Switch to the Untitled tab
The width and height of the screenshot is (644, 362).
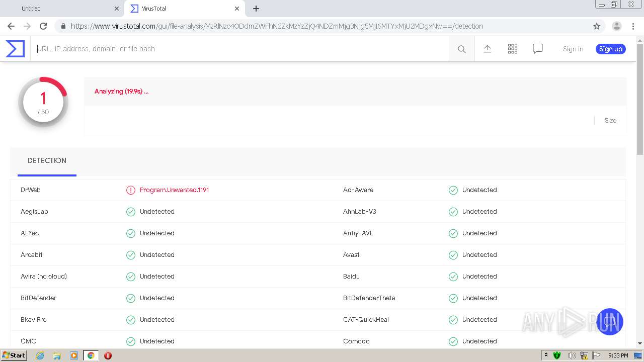(x=62, y=9)
